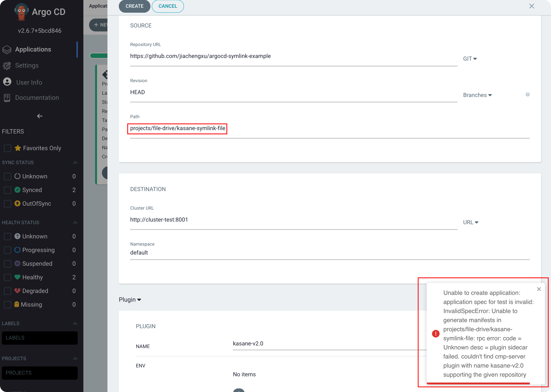Click the red alert icon in the error popup
551x392 pixels.
(436, 334)
